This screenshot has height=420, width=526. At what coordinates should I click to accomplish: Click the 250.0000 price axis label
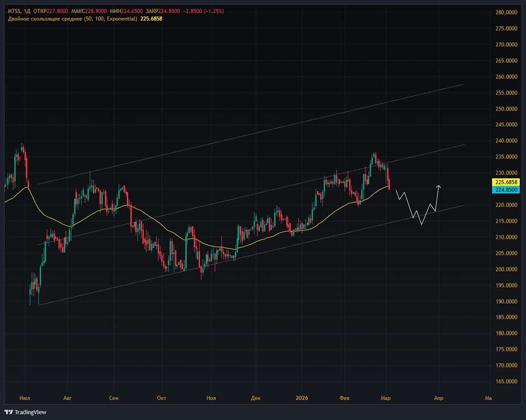click(506, 109)
